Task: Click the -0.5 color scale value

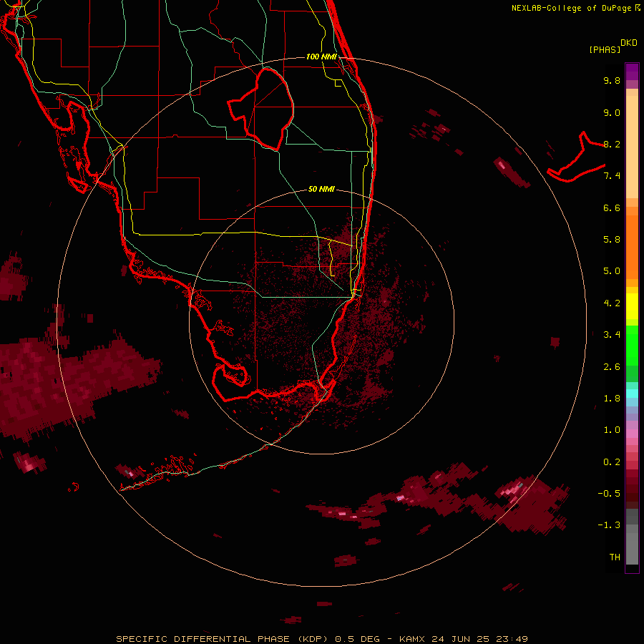Action: click(x=609, y=494)
